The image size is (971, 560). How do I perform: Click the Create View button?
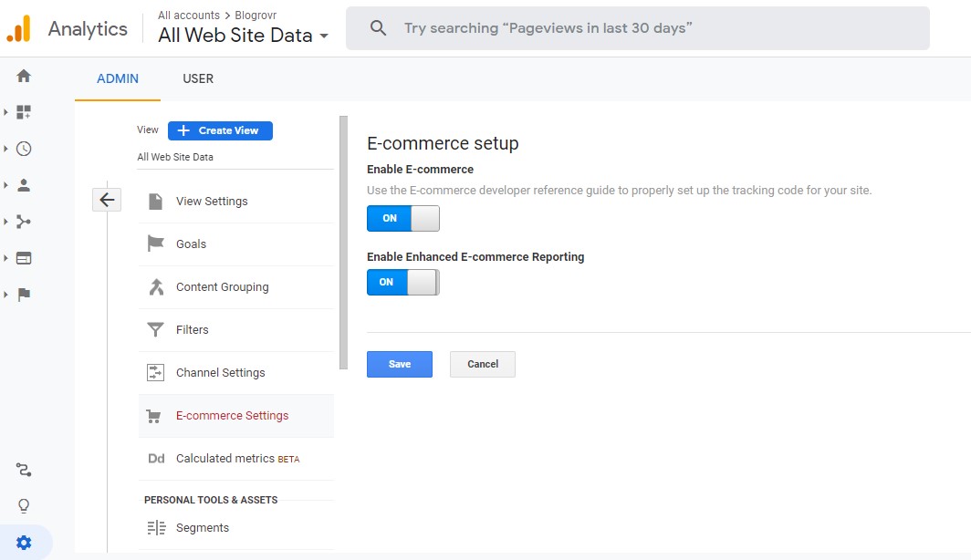220,130
